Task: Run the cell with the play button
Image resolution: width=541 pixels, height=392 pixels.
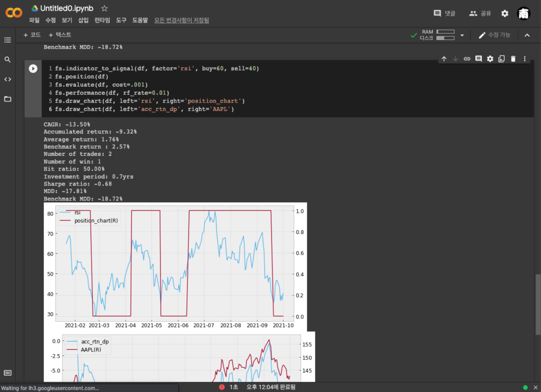Action: pos(33,68)
